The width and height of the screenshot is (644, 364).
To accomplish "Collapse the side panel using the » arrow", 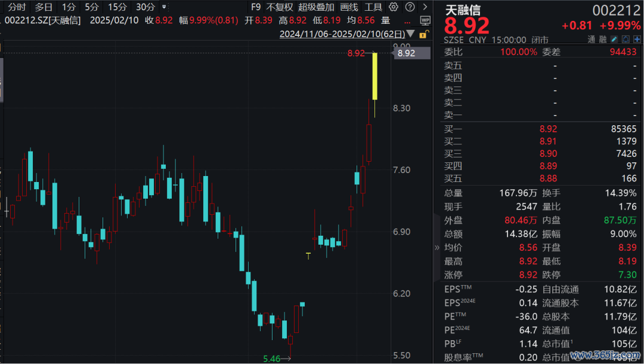I will coord(436,247).
